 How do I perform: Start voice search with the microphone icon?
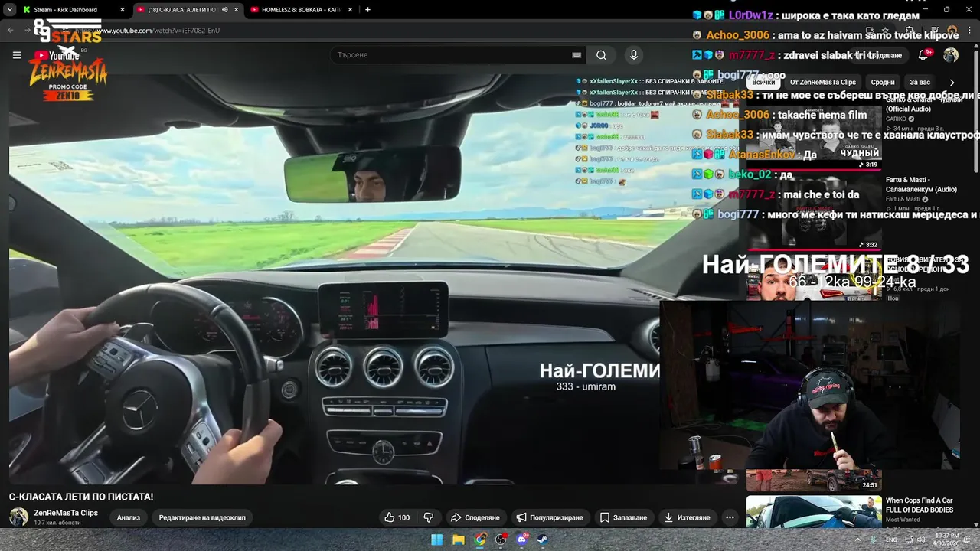(633, 55)
